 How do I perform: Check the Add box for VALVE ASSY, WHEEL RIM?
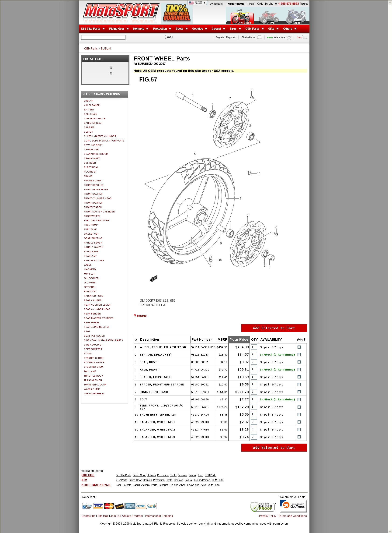(299, 414)
